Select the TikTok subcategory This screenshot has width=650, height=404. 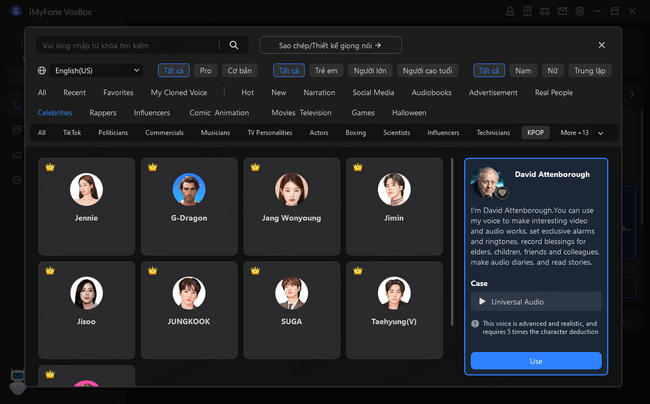coord(72,133)
